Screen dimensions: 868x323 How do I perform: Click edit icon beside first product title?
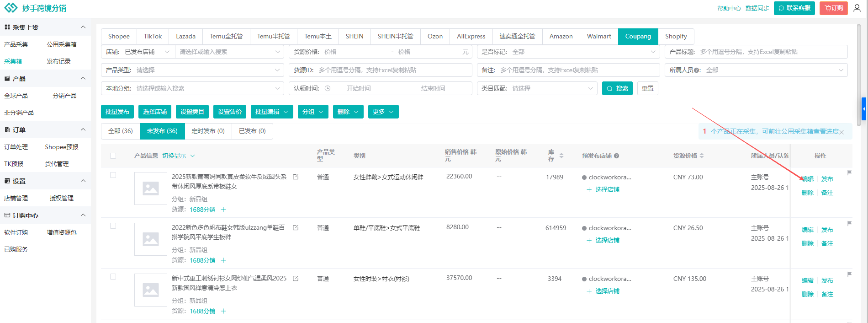(296, 177)
